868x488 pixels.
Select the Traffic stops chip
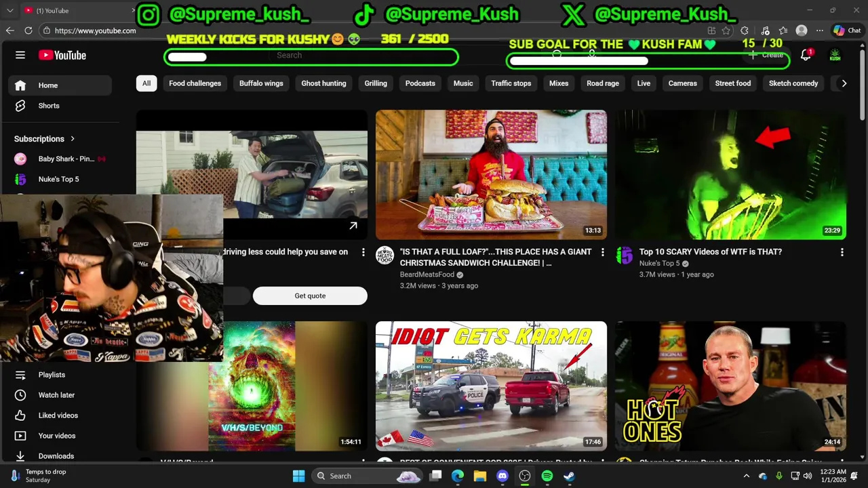511,83
